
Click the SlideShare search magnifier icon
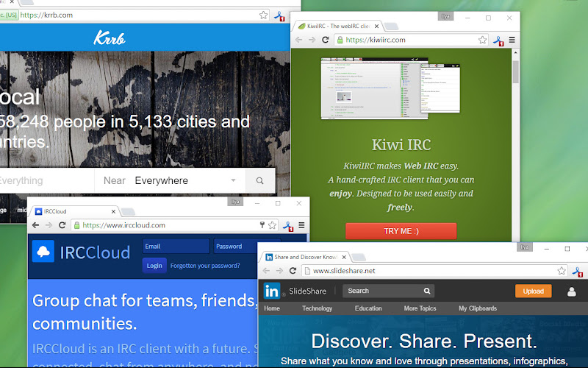pyautogui.click(x=427, y=291)
